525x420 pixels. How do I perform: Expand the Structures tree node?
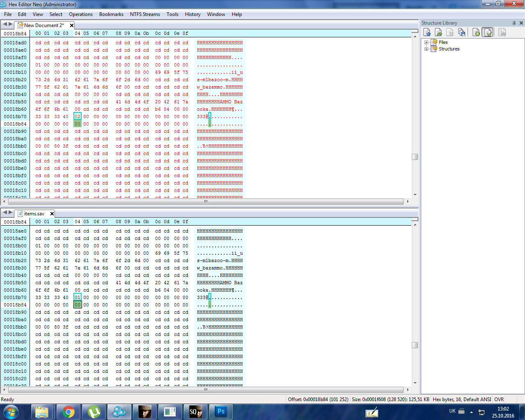[x=426, y=49]
